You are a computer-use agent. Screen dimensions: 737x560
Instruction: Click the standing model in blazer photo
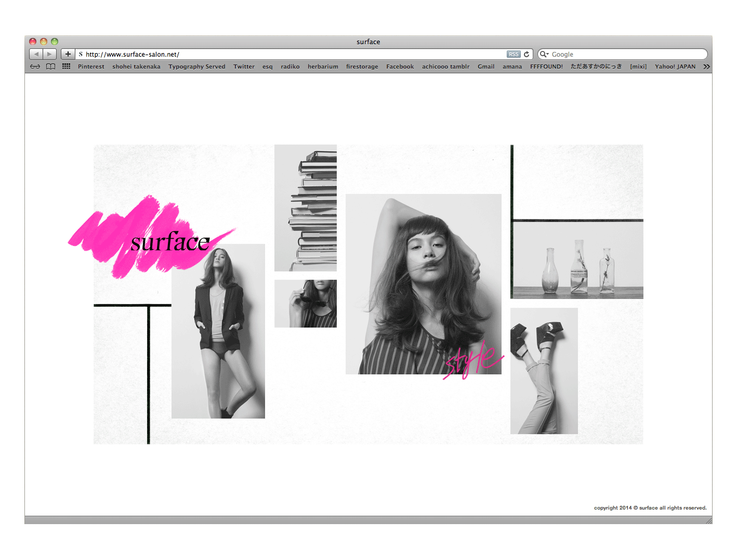[x=218, y=331]
